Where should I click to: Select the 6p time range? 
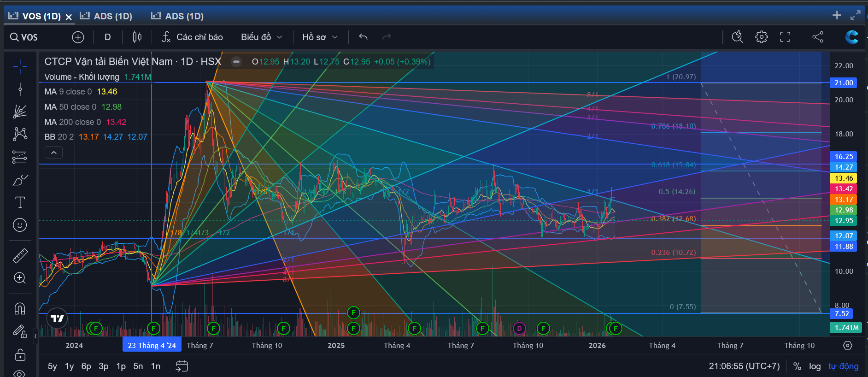point(86,366)
